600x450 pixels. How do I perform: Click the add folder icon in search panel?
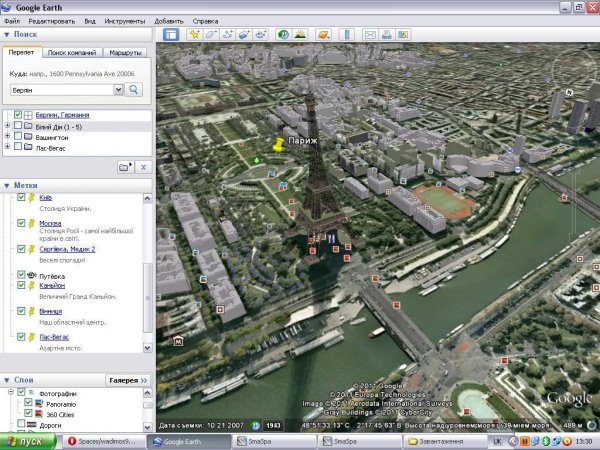pos(126,167)
